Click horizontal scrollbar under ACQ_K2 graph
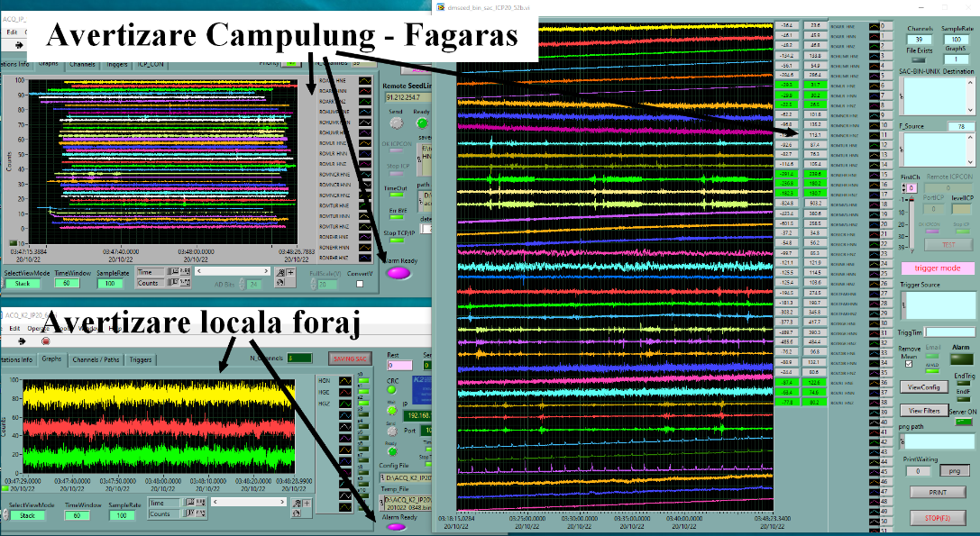This screenshot has height=536, width=980. [249, 502]
